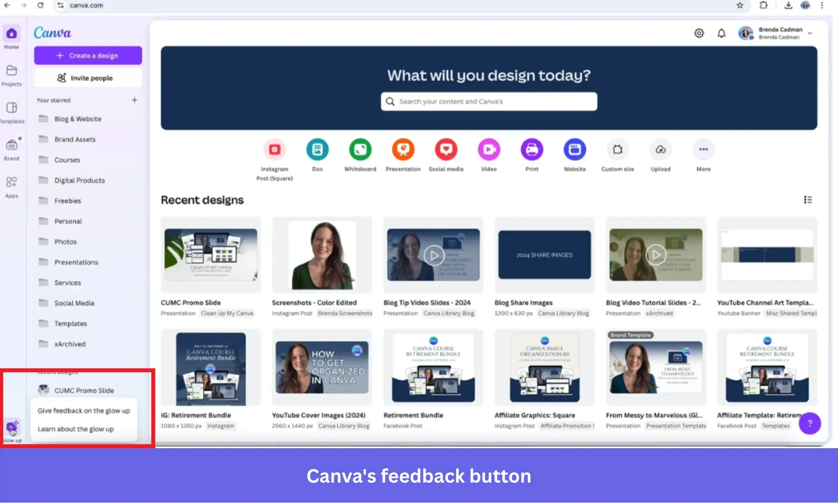838x504 pixels.
Task: Click Clean Up My Canva folder tag
Action: click(x=227, y=313)
